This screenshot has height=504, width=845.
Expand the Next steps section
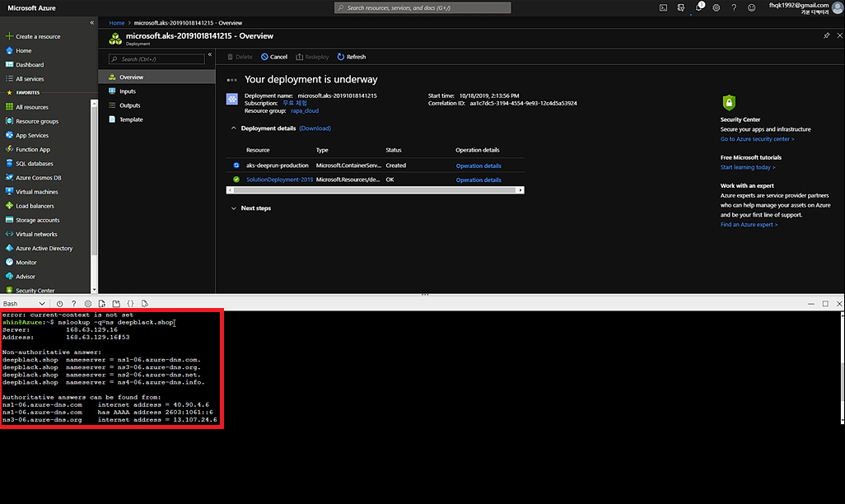tap(233, 208)
